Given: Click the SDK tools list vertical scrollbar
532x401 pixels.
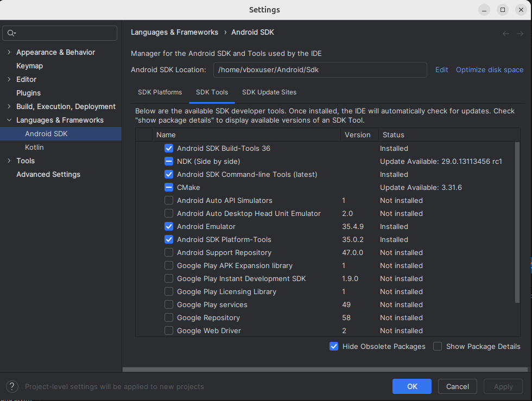Looking at the screenshot, I should tap(517, 222).
